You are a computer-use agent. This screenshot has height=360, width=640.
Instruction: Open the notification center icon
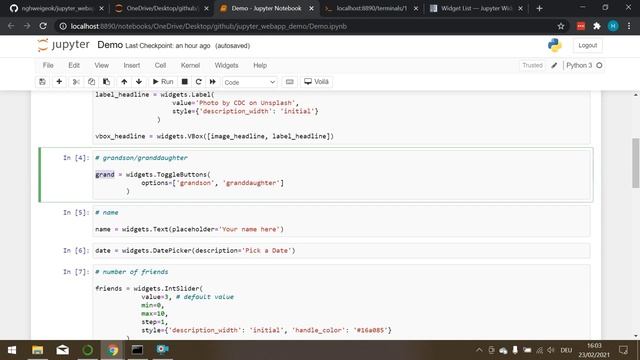[623, 350]
